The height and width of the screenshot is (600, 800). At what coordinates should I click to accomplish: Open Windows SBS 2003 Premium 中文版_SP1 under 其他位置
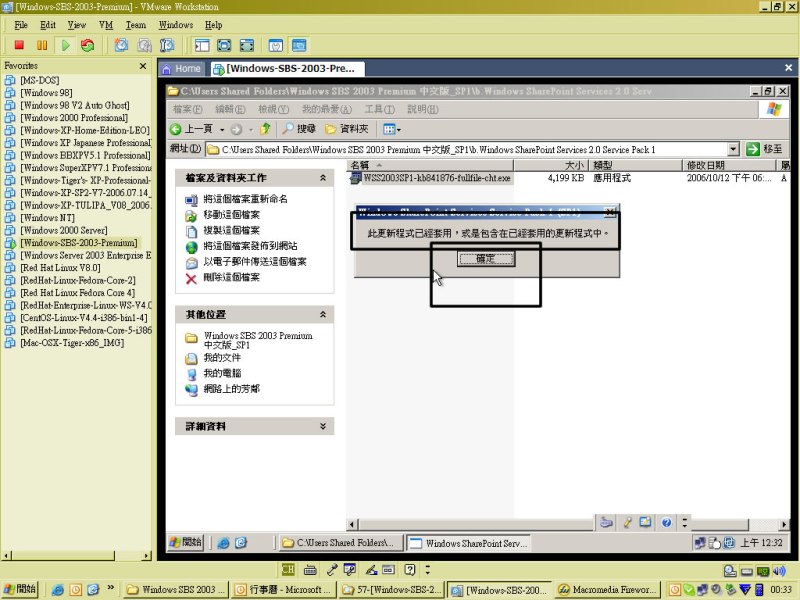[258, 340]
